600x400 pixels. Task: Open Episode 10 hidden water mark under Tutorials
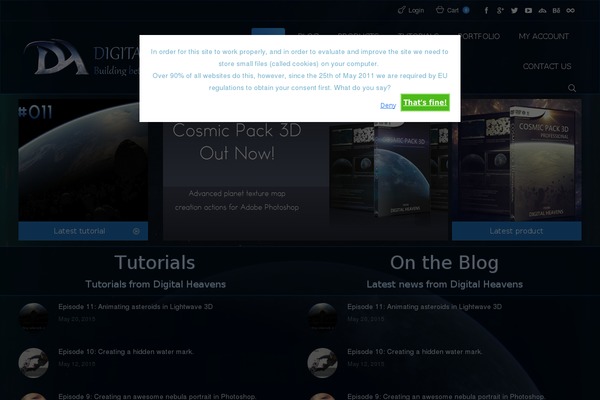pos(126,351)
